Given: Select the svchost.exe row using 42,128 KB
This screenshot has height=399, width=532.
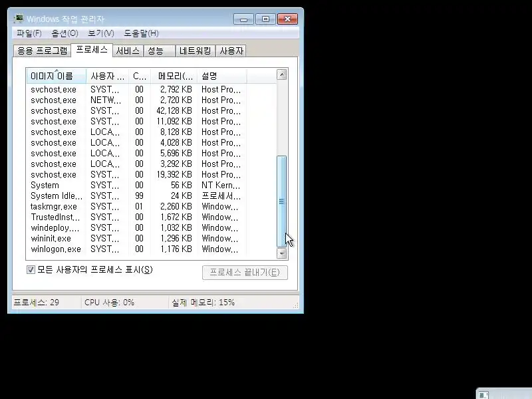Looking at the screenshot, I should [x=136, y=110].
